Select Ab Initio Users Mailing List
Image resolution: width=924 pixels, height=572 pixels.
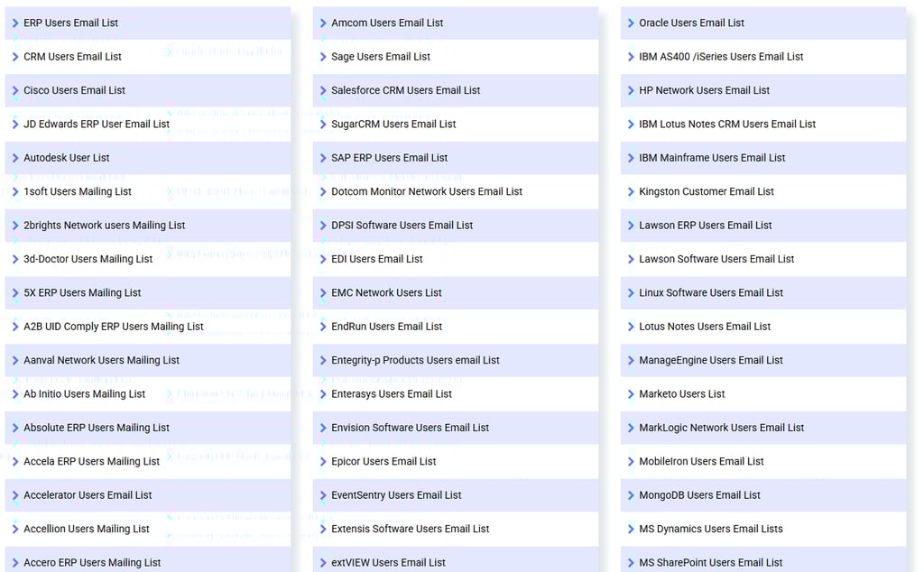(84, 393)
